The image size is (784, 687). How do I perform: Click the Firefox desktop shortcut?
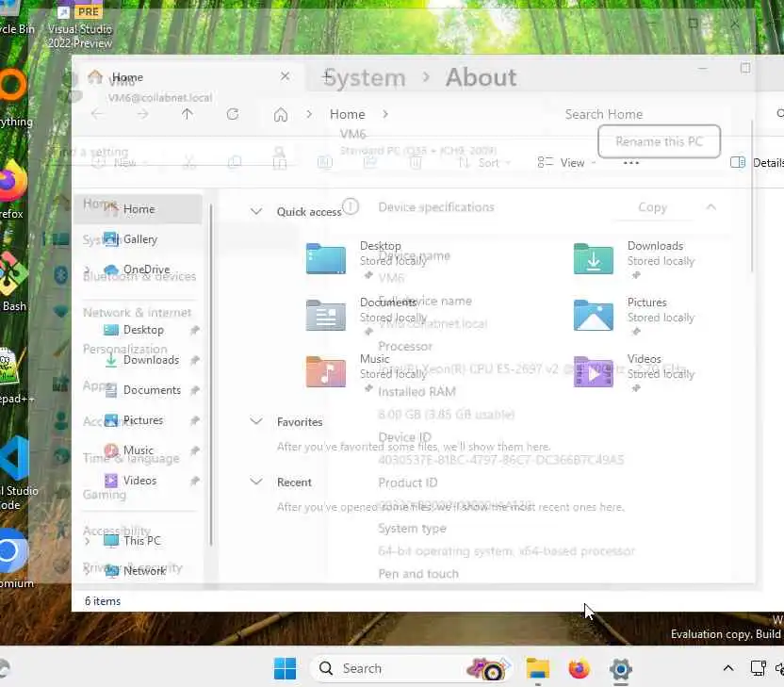[x=11, y=191]
